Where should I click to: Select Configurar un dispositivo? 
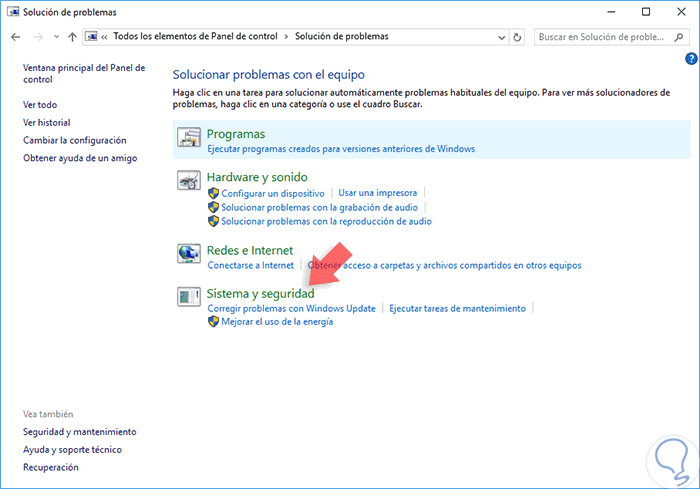(273, 193)
